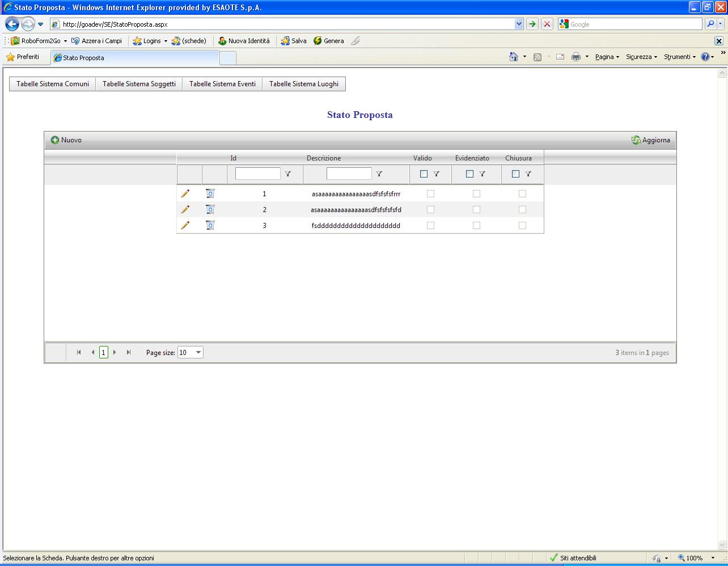The width and height of the screenshot is (728, 566).
Task: Toggle Evidenziato checkbox in row 3
Action: pyautogui.click(x=476, y=226)
